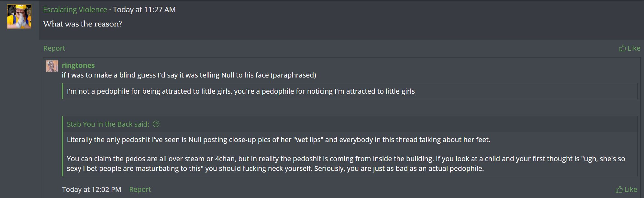
Task: Click the quoted post's green left border
Action: (62, 146)
